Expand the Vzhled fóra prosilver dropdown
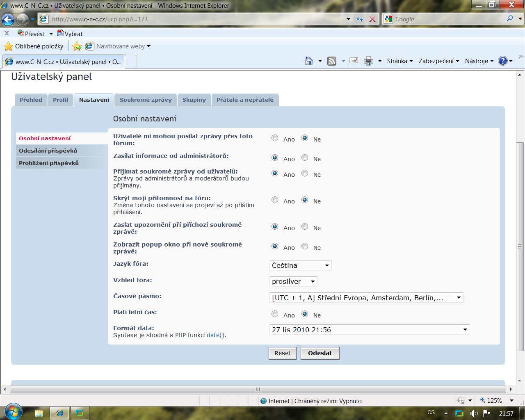The image size is (525, 420). click(293, 281)
